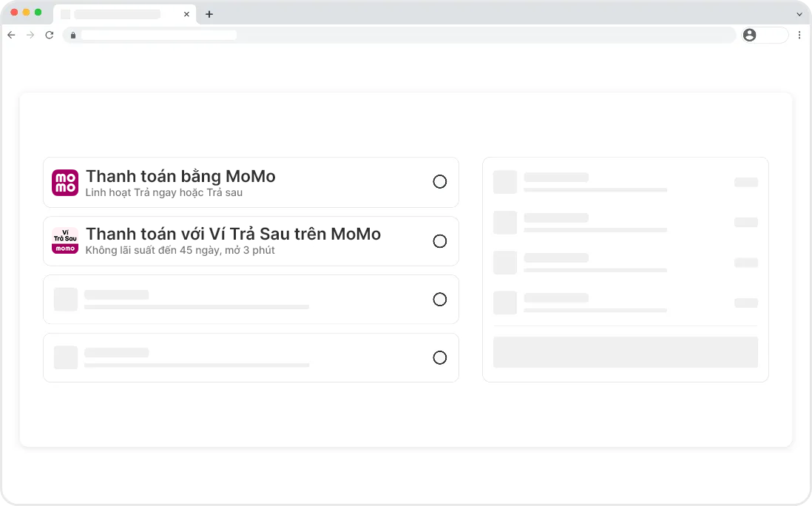
Task: Select the Ví Trả Sau radio button
Action: click(439, 241)
